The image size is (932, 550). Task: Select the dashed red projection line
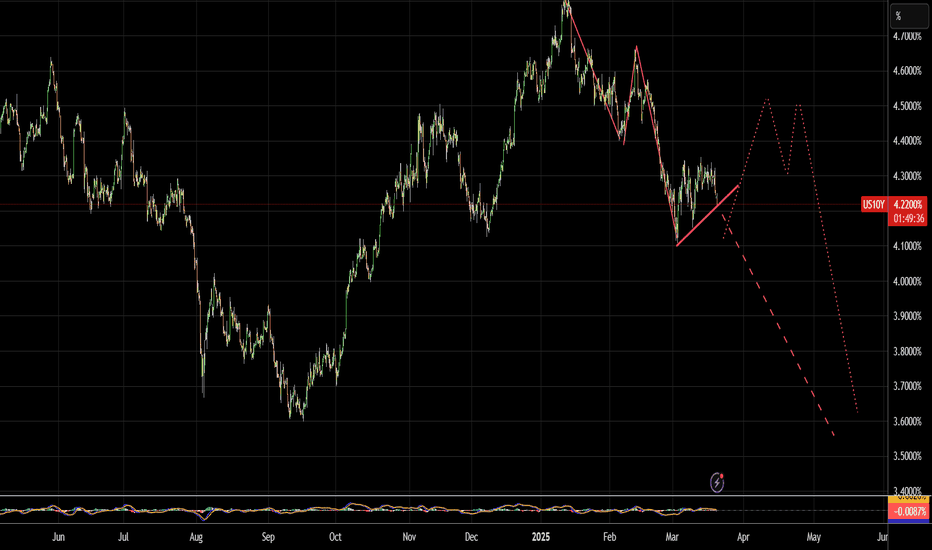point(779,327)
